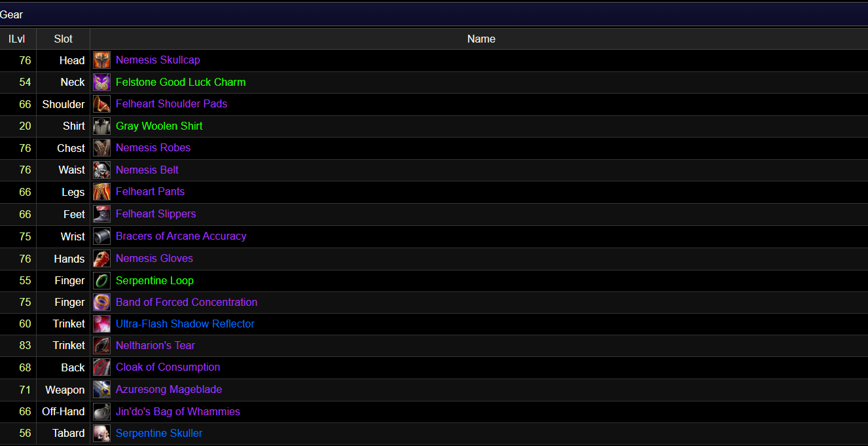Sort by the Slot column header
This screenshot has height=446, width=868.
pos(63,39)
